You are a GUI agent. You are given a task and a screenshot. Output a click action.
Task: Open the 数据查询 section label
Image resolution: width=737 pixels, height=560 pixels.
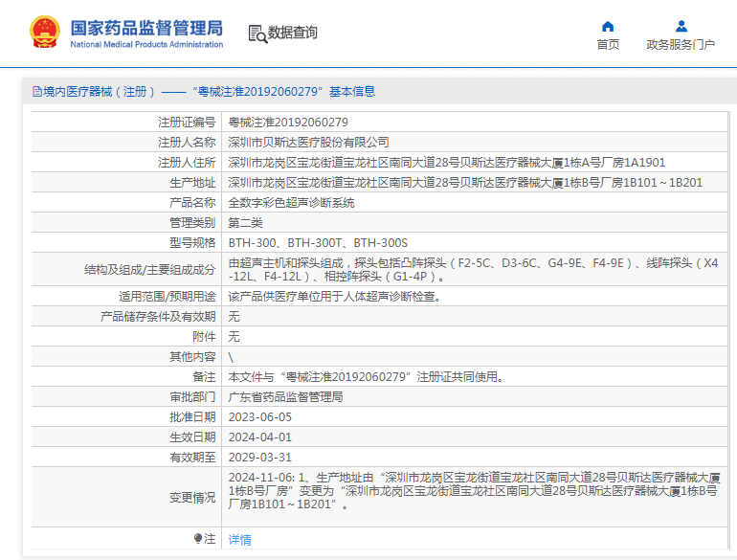(293, 34)
